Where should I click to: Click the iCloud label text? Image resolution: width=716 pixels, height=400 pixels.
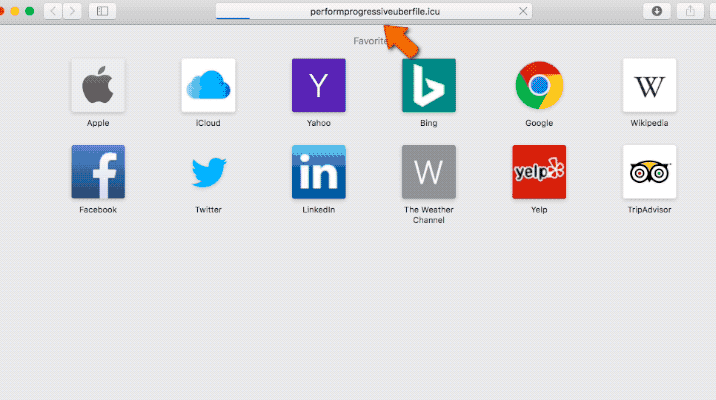click(x=208, y=123)
